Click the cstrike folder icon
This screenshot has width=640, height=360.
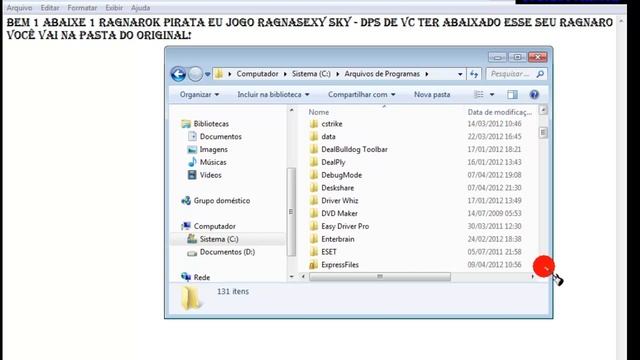click(x=313, y=124)
